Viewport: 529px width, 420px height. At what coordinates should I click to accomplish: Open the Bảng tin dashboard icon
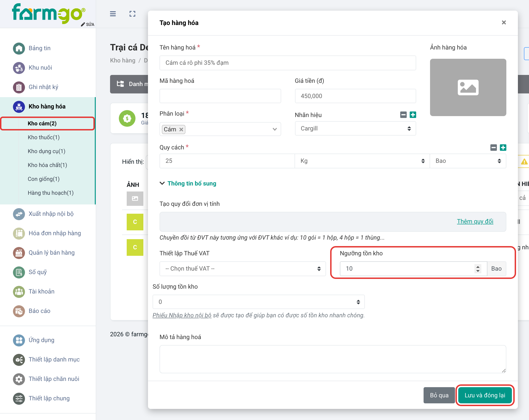click(19, 48)
